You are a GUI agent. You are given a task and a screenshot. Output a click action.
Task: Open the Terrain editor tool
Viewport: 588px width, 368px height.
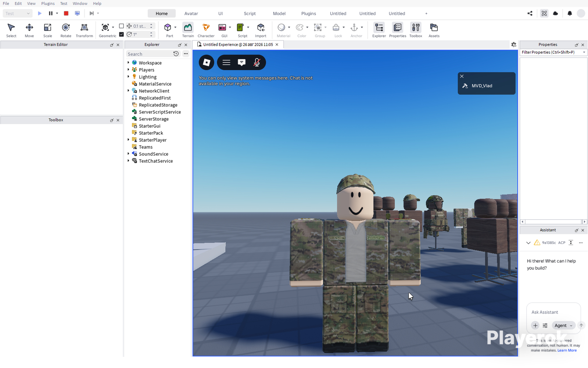[x=188, y=30]
